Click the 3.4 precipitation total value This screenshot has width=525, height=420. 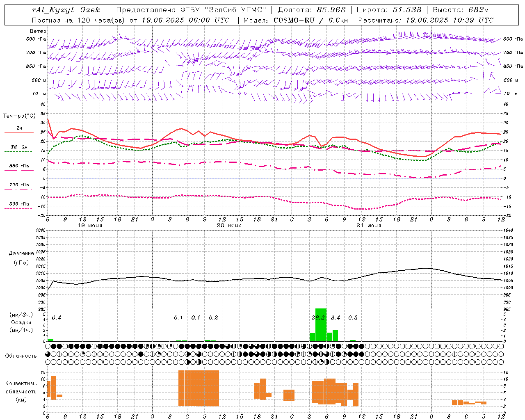(336, 317)
